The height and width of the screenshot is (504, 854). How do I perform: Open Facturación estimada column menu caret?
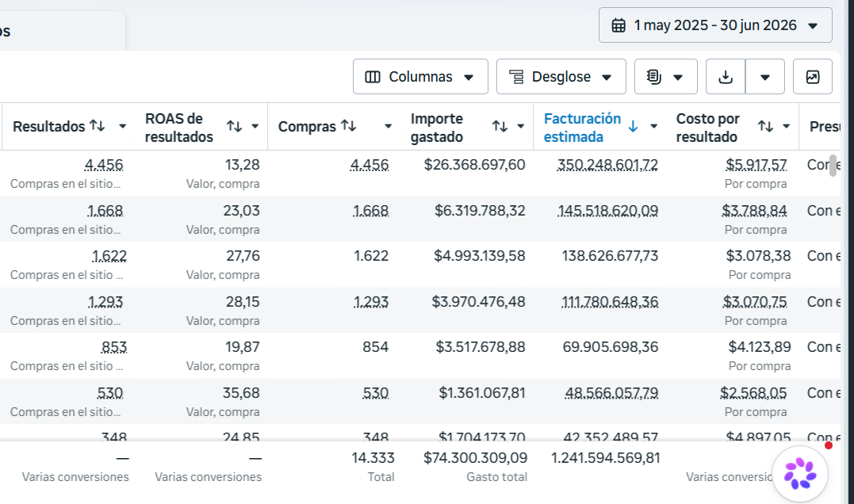coord(653,126)
